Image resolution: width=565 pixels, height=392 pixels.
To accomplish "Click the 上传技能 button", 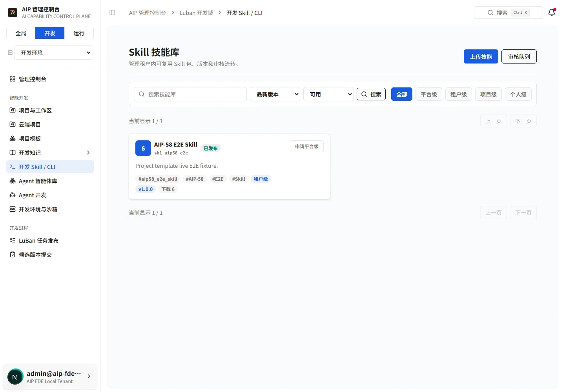I will click(481, 56).
